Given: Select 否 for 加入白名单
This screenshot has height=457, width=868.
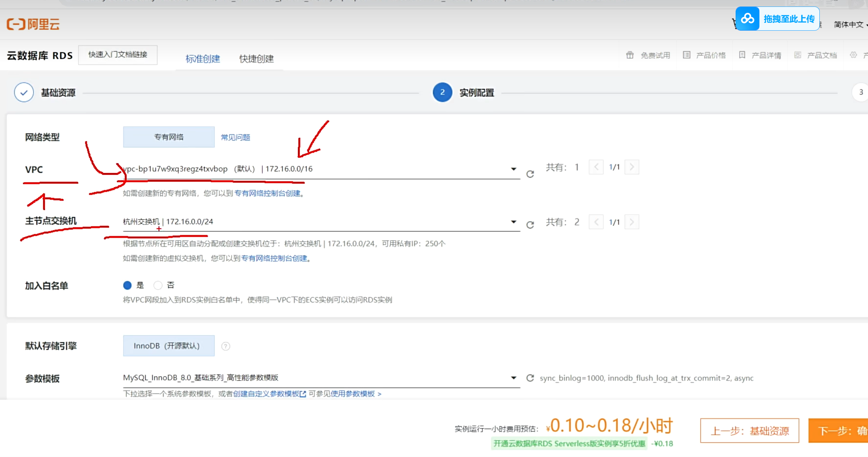Looking at the screenshot, I should pos(158,285).
